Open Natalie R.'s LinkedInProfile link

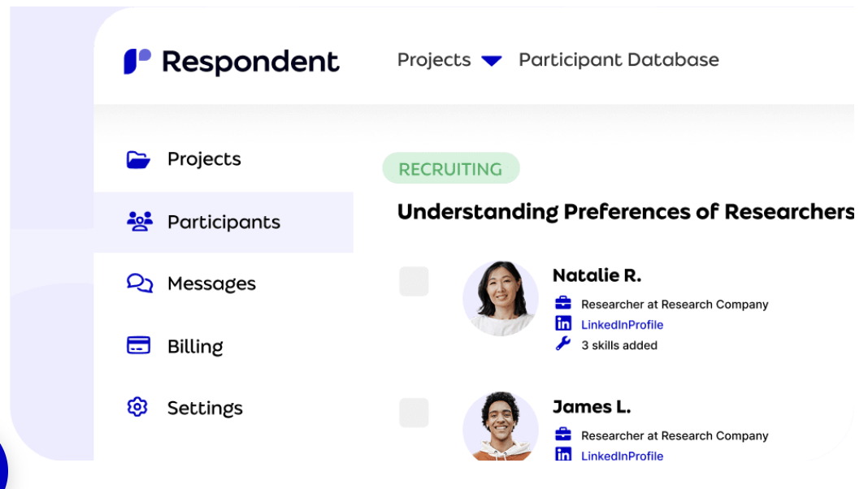click(x=622, y=324)
